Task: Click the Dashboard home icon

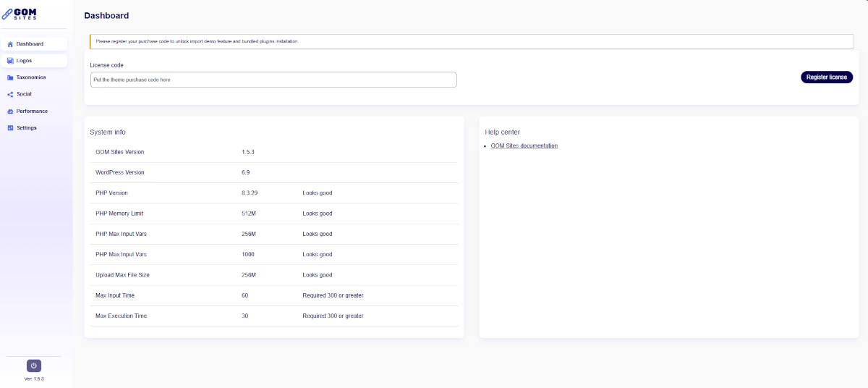Action: point(10,44)
